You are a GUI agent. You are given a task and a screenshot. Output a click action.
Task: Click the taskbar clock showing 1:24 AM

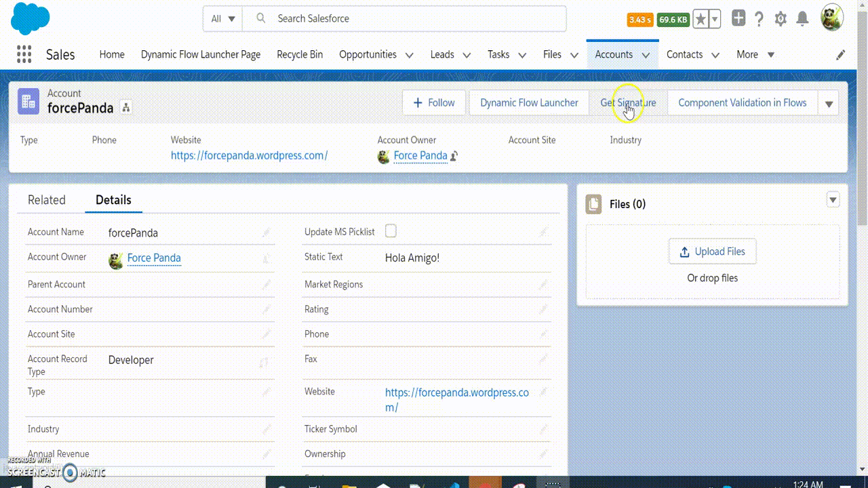[808, 484]
